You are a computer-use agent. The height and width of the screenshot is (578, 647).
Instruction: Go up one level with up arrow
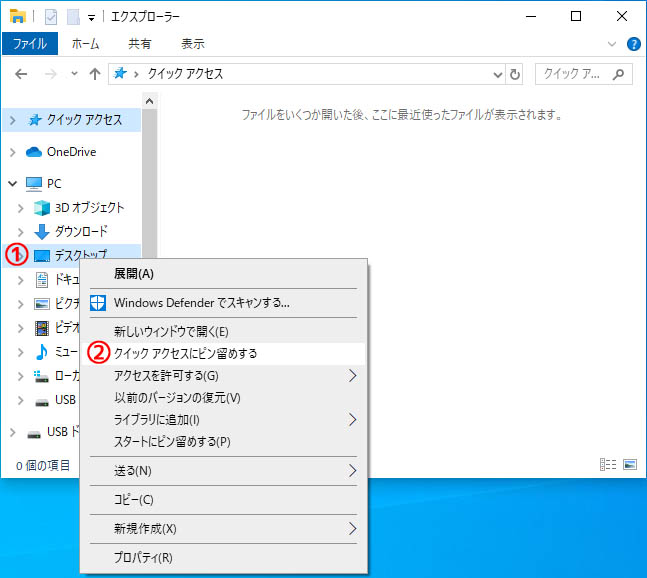click(x=95, y=74)
